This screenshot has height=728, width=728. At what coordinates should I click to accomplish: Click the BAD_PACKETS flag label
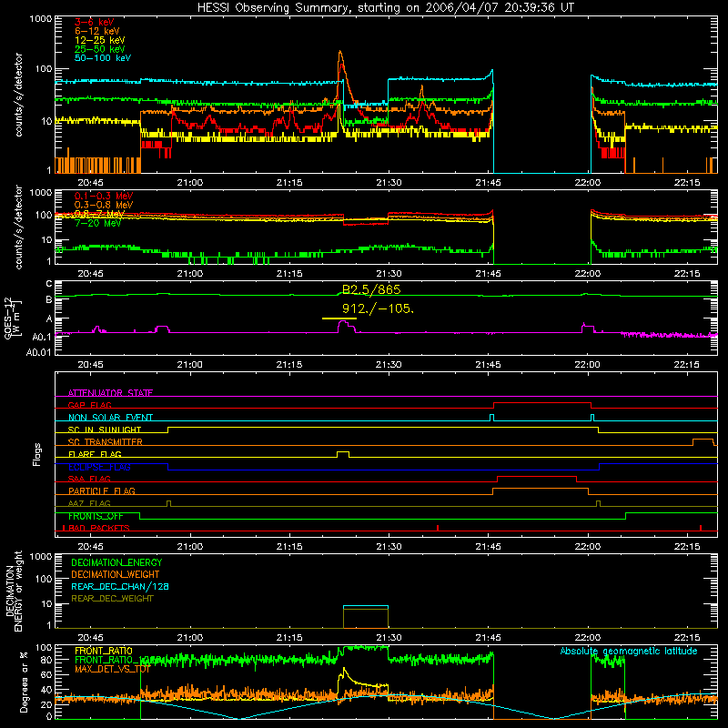(99, 528)
